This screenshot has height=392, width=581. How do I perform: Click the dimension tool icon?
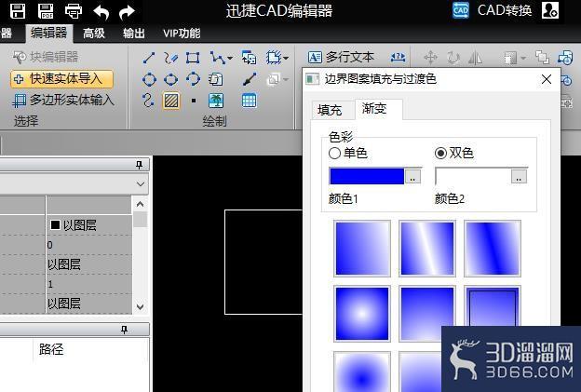[x=398, y=57]
